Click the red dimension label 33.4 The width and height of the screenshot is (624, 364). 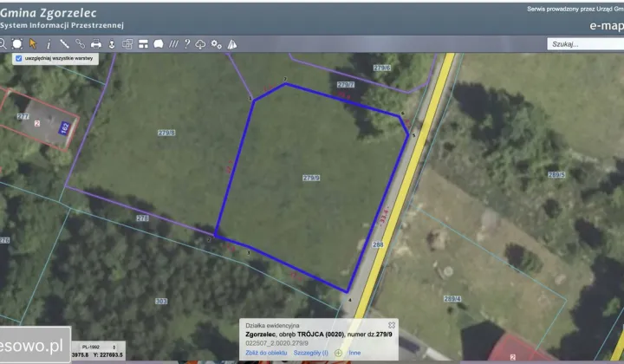coord(384,215)
